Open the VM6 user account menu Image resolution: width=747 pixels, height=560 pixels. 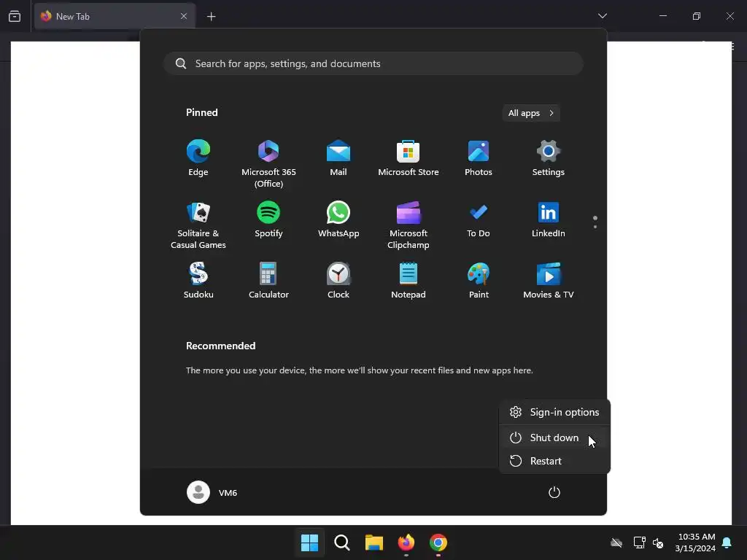point(212,492)
